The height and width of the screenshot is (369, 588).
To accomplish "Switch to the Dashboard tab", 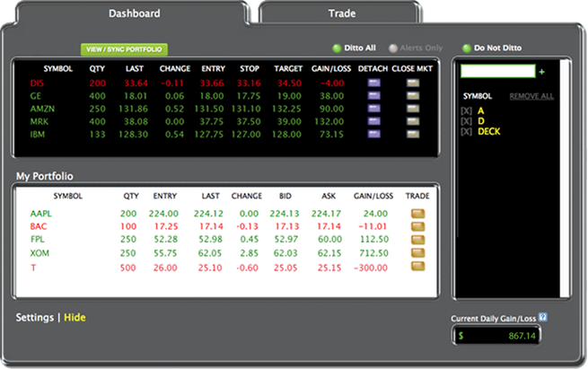I will [135, 13].
